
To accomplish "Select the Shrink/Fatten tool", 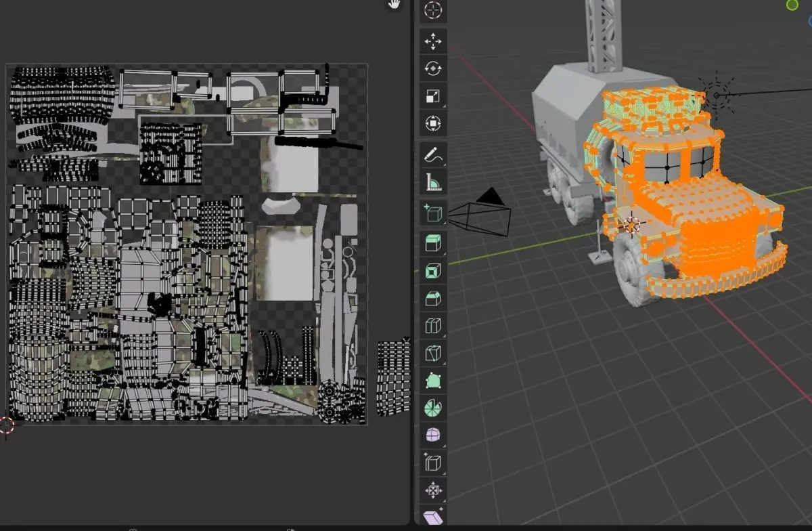I will (433, 490).
